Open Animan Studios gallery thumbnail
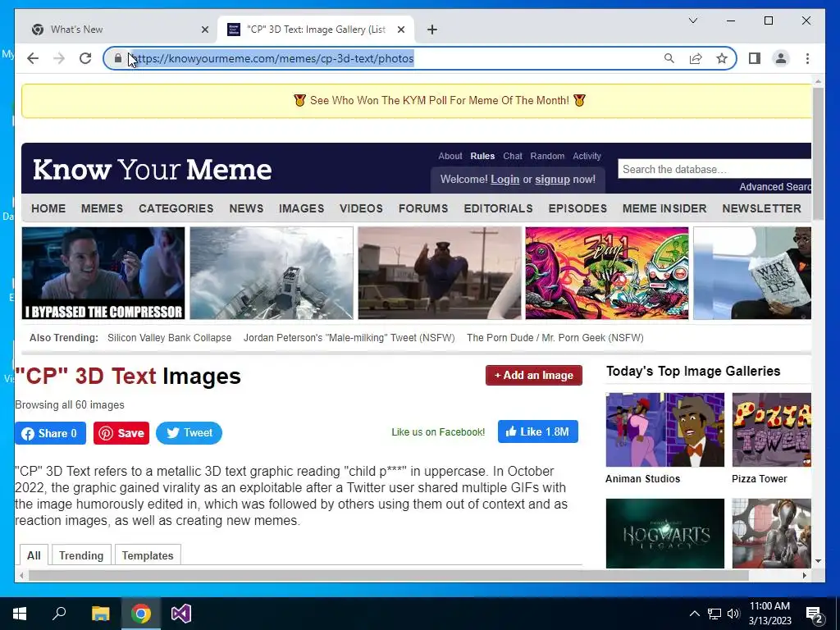Screen dimensions: 840x630 click(664, 430)
